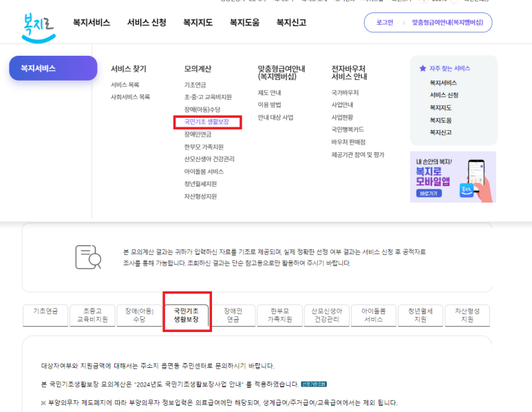Screen dimensions: 532x412
Task: Click the 서비스 찾기 heading
Action: coord(129,69)
